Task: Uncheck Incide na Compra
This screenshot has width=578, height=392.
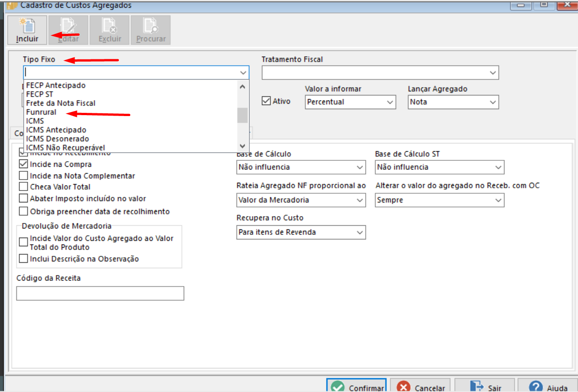Action: pyautogui.click(x=23, y=164)
